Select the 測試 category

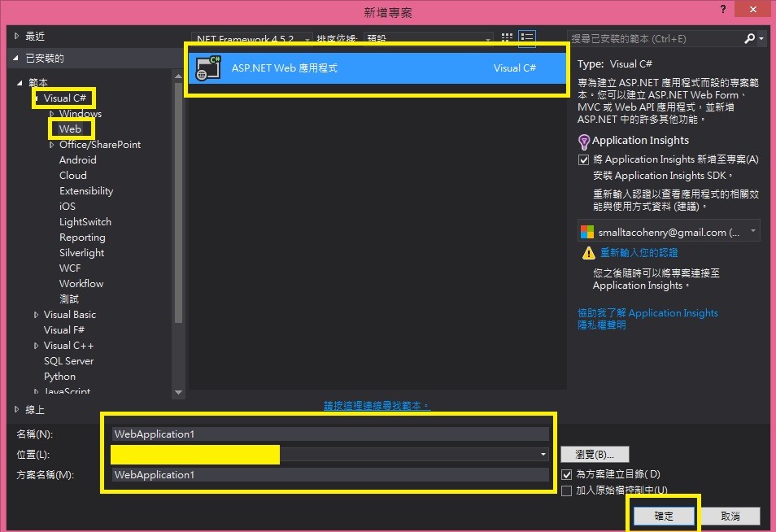(69, 299)
